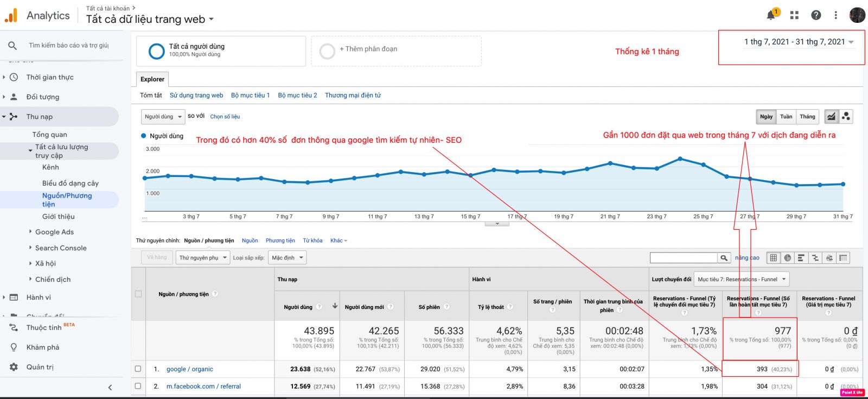868x399 pixels.
Task: Open the Tất cả dữ liệu trang web selector
Action: coord(150,19)
